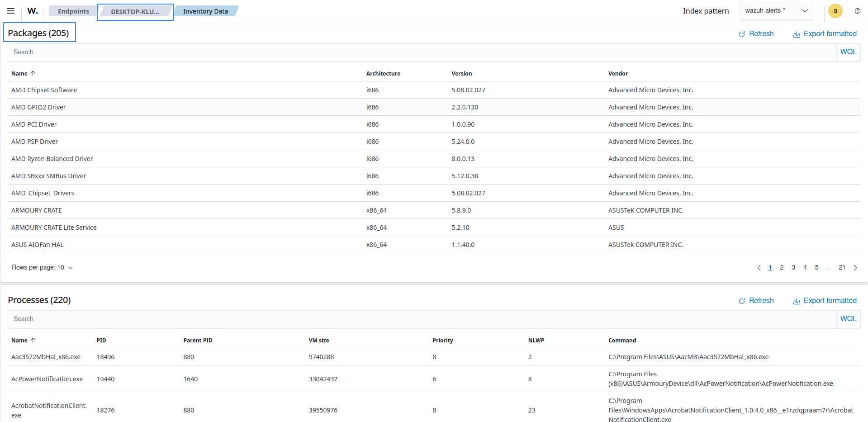Sort Processes by NLWP header
The height and width of the screenshot is (422, 868).
tap(536, 340)
